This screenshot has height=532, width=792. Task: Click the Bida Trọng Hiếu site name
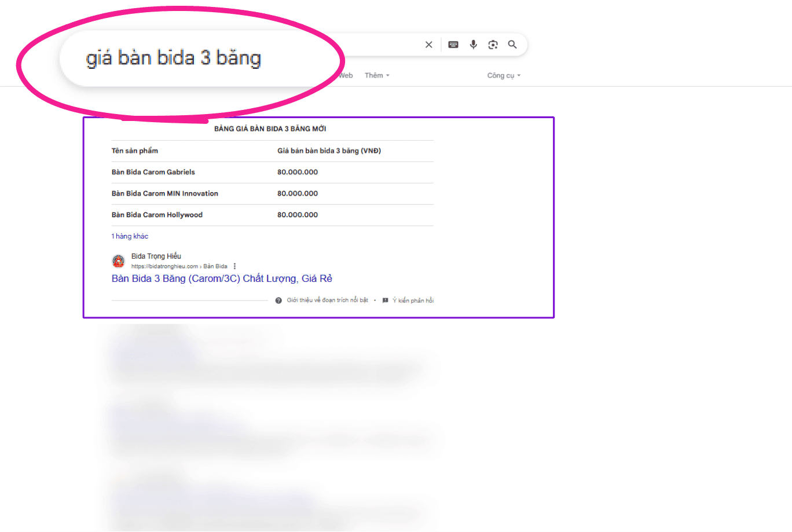(156, 256)
